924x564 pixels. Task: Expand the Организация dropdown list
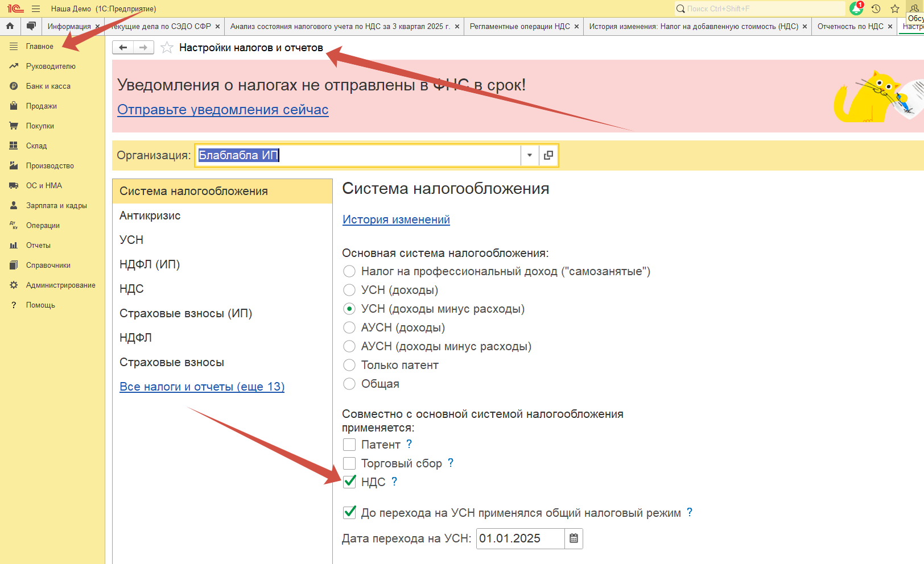coord(529,155)
